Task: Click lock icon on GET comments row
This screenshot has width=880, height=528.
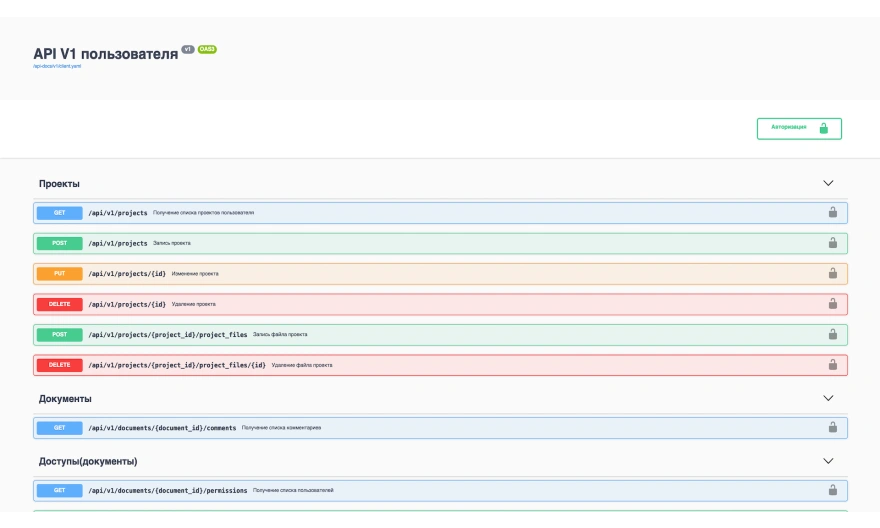Action: tap(832, 427)
